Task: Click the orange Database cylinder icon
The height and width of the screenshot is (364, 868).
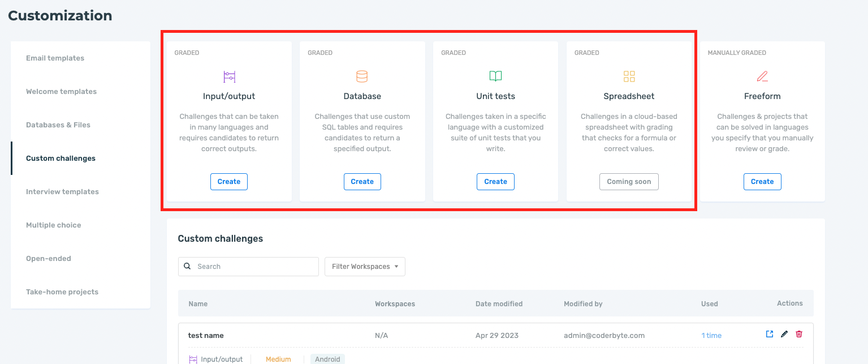Action: (x=362, y=76)
